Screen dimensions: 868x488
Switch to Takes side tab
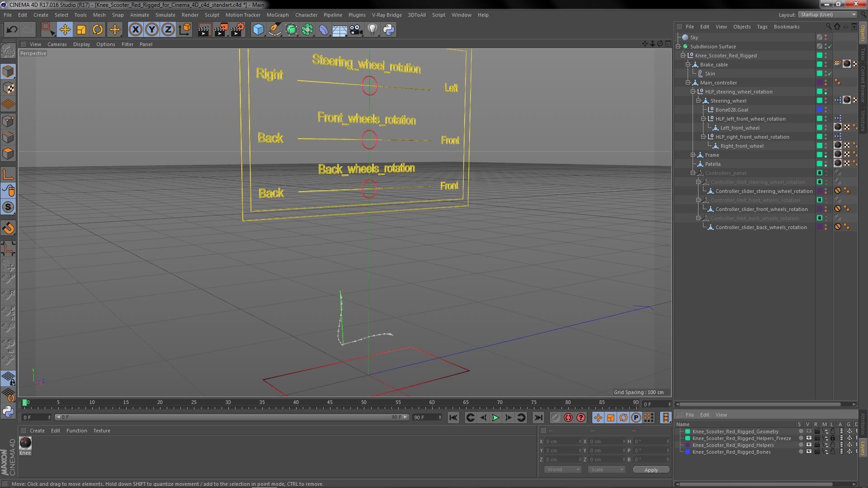pyautogui.click(x=863, y=54)
